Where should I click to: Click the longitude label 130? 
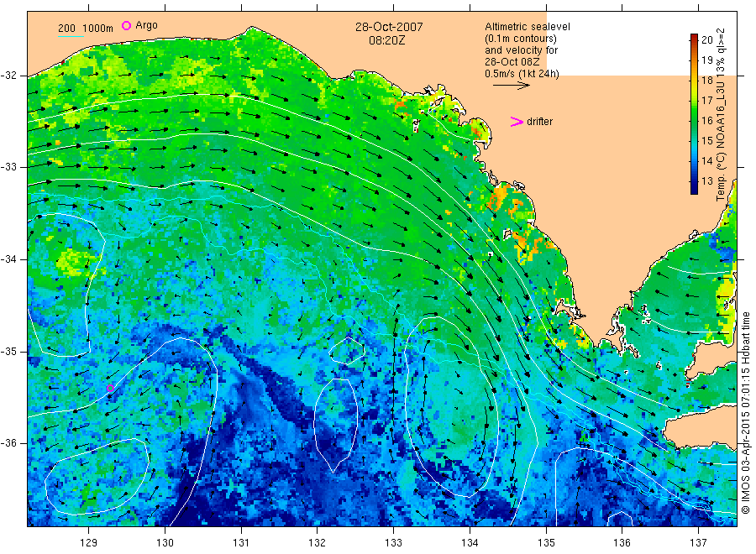pyautogui.click(x=165, y=543)
